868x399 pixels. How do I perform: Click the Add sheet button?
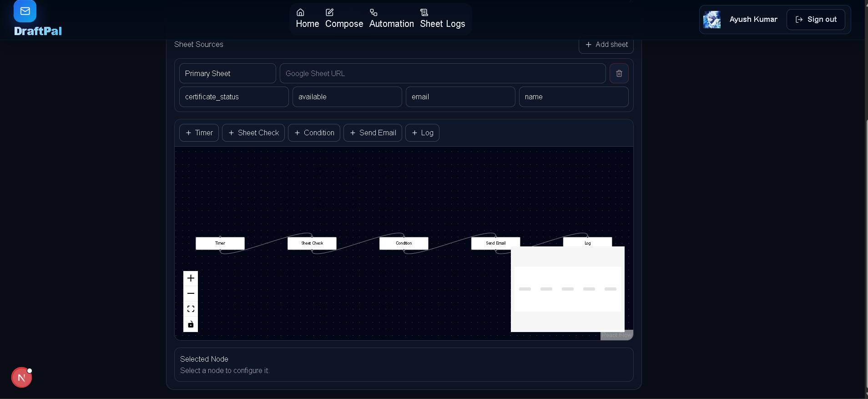pos(606,45)
